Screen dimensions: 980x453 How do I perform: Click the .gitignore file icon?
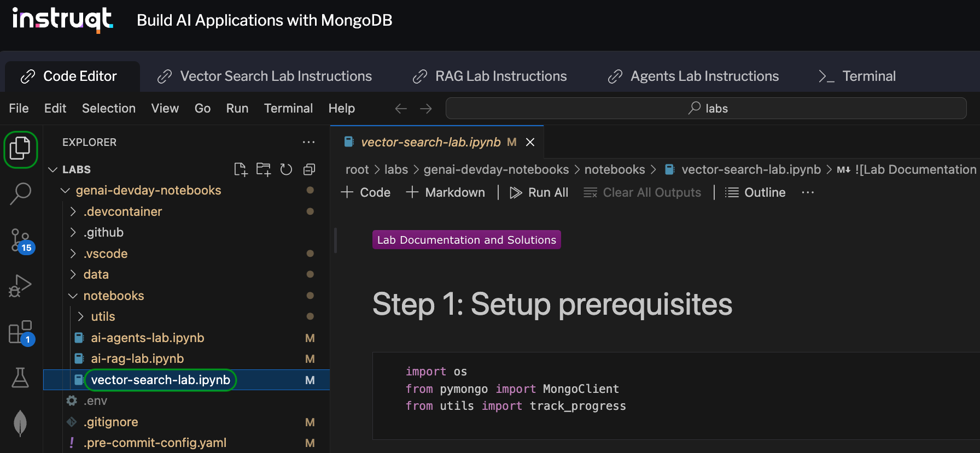click(x=72, y=422)
